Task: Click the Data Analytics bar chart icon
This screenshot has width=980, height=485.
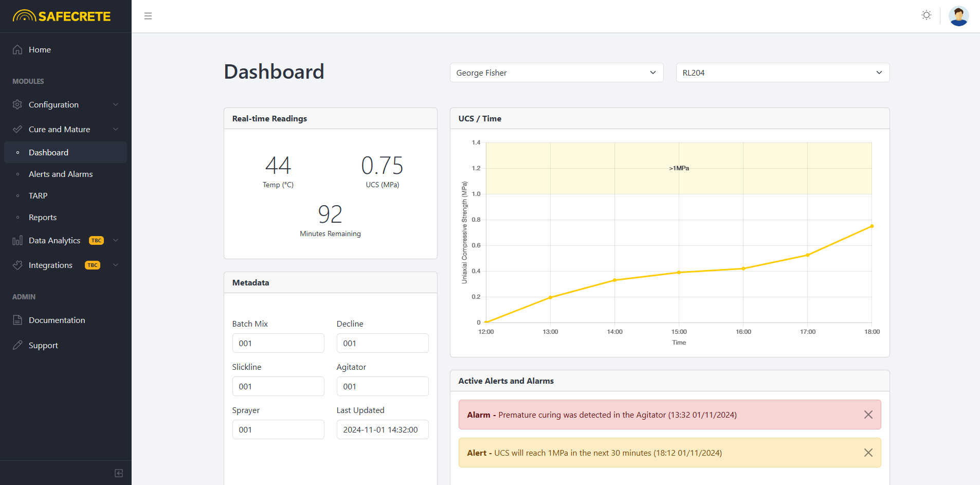Action: pos(17,241)
